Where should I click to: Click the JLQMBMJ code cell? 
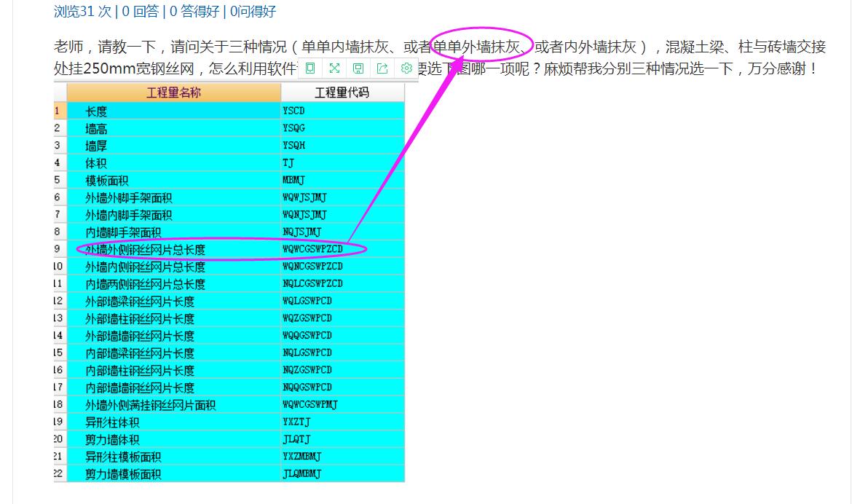click(342, 474)
